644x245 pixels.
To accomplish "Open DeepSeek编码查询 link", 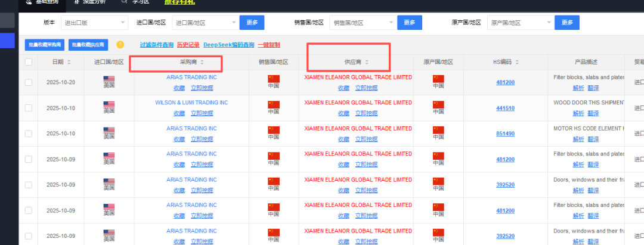I will 229,45.
